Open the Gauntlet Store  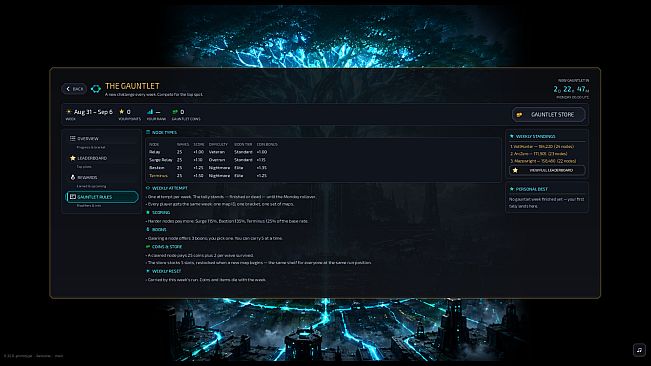click(548, 115)
